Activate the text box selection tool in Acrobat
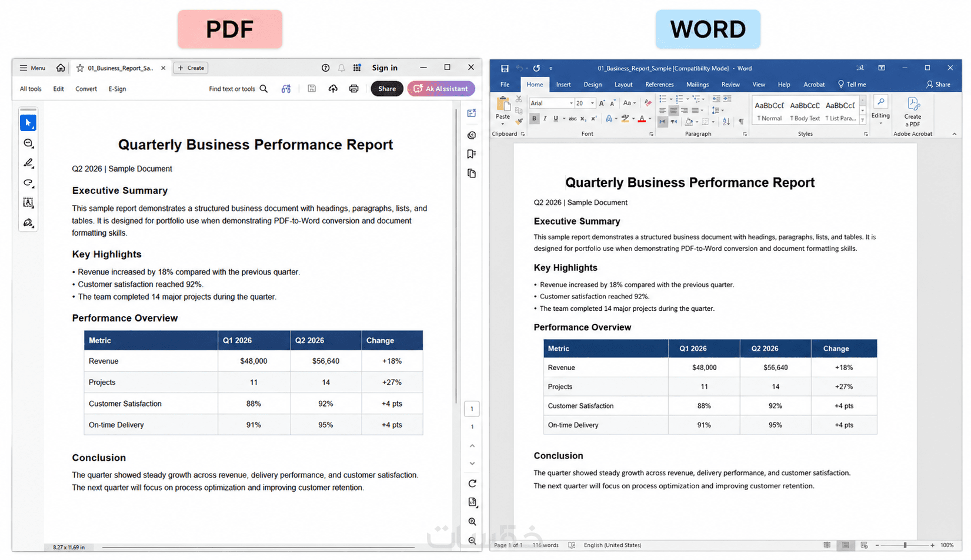The width and height of the screenshot is (971, 560). 28,203
